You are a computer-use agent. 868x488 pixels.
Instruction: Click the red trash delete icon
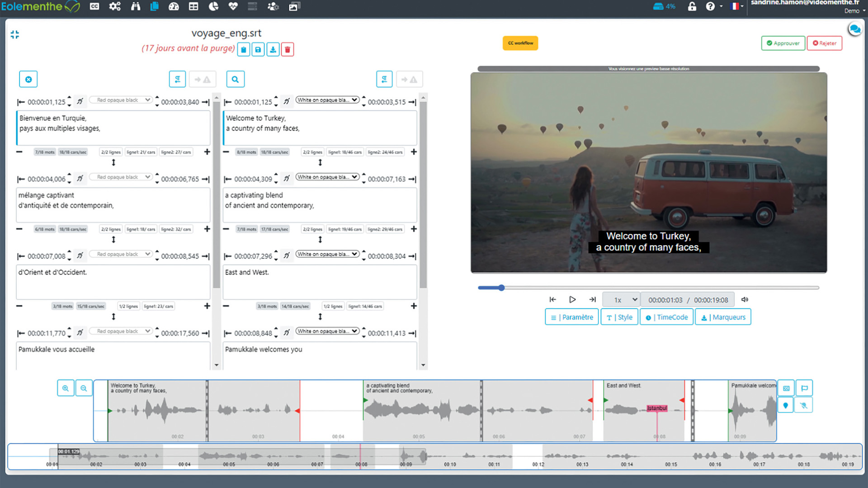(288, 49)
